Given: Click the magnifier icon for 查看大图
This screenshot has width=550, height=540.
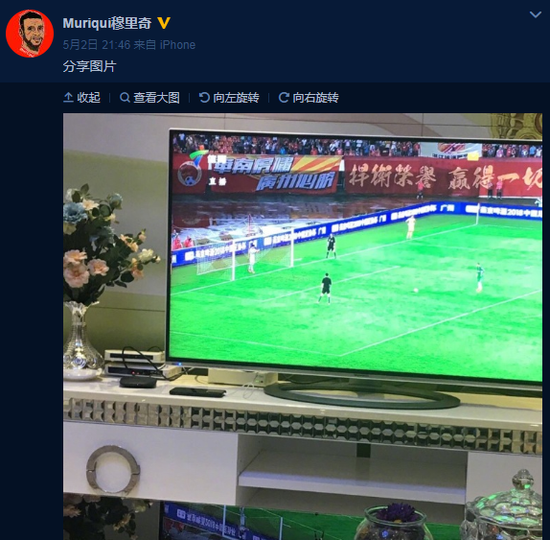Looking at the screenshot, I should 125,98.
